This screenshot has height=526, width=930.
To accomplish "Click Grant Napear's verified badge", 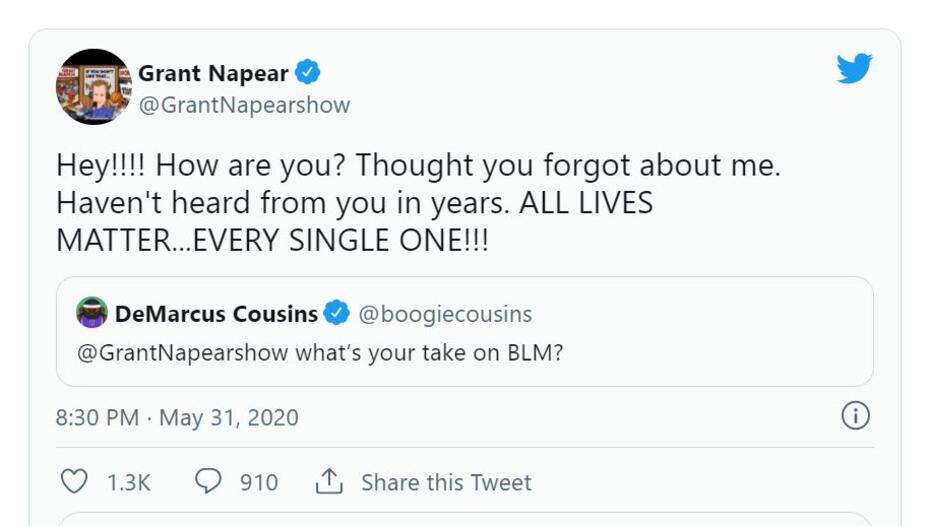I will click(308, 73).
